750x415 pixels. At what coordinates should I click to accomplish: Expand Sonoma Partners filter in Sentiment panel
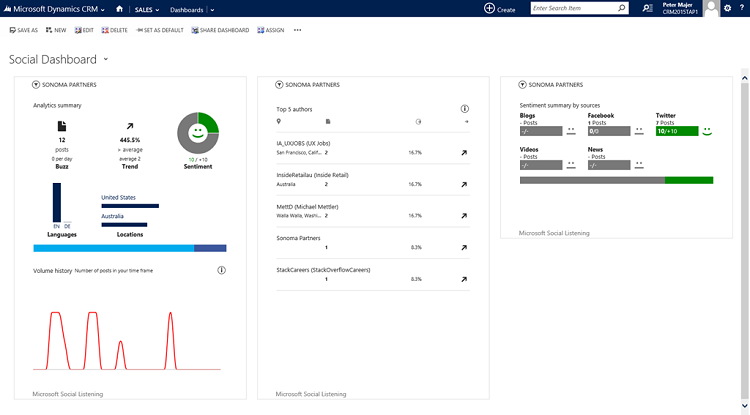tap(522, 85)
